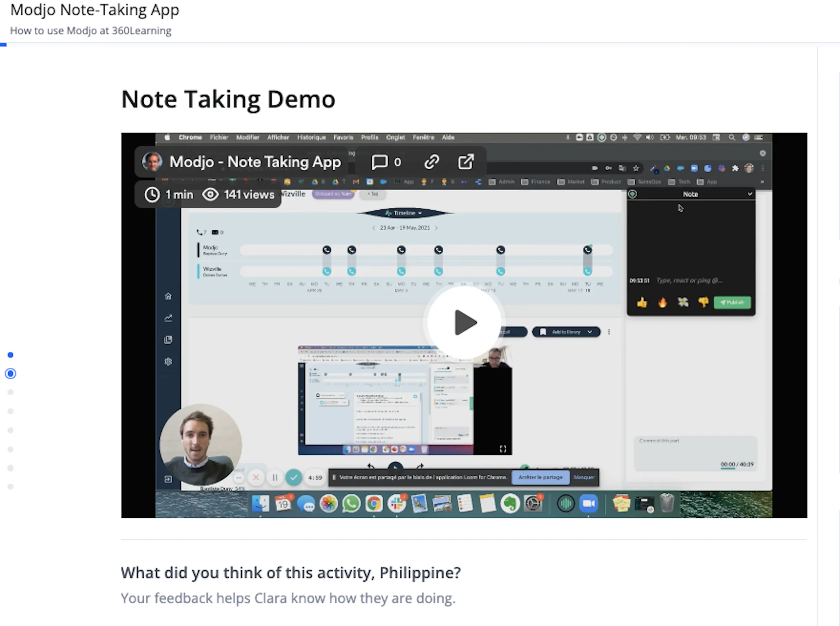The height and width of the screenshot is (626, 840).
Task: Select the fourth dot in the side page navigation
Action: [x=10, y=411]
